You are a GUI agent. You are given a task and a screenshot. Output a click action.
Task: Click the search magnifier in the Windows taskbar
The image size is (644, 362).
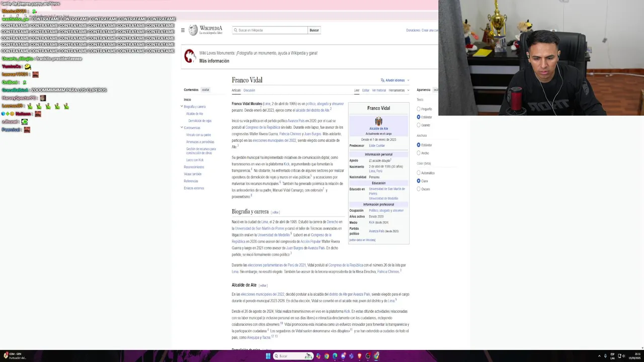[x=276, y=356]
